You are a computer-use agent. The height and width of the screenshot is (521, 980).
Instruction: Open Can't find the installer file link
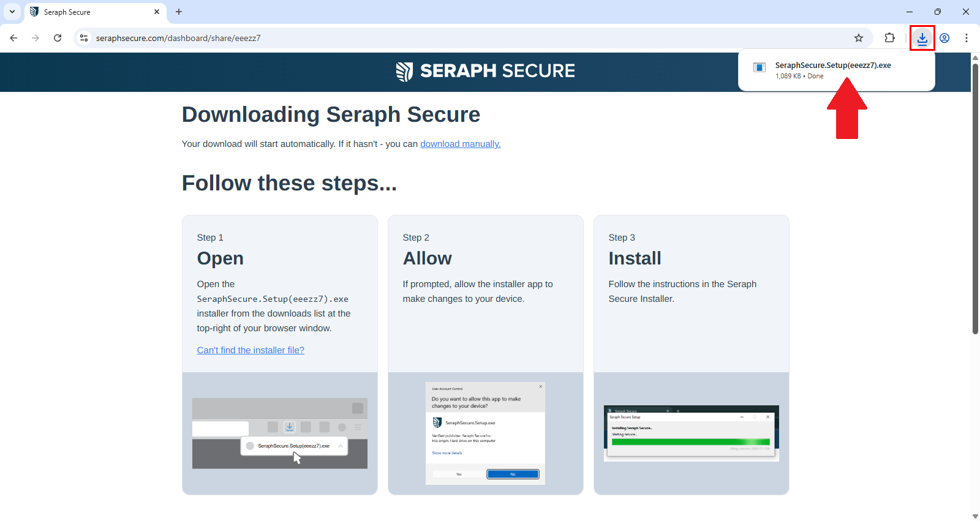pyautogui.click(x=251, y=350)
